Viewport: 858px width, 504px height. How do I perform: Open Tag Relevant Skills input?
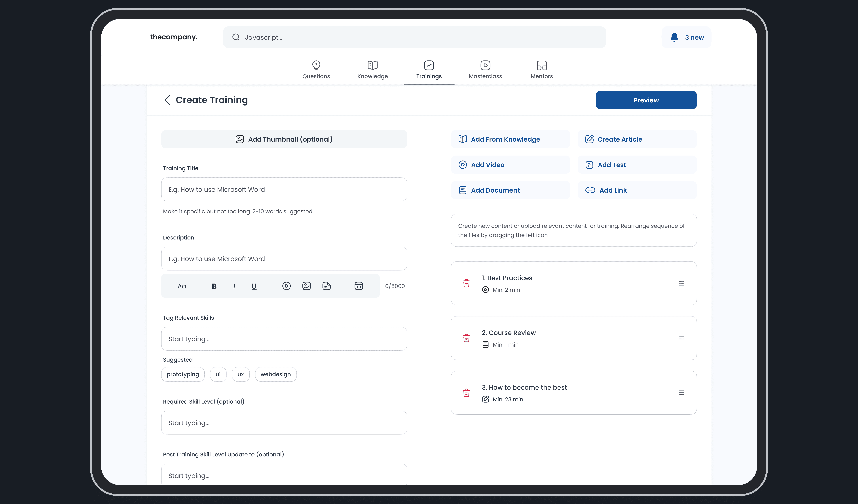point(284,339)
